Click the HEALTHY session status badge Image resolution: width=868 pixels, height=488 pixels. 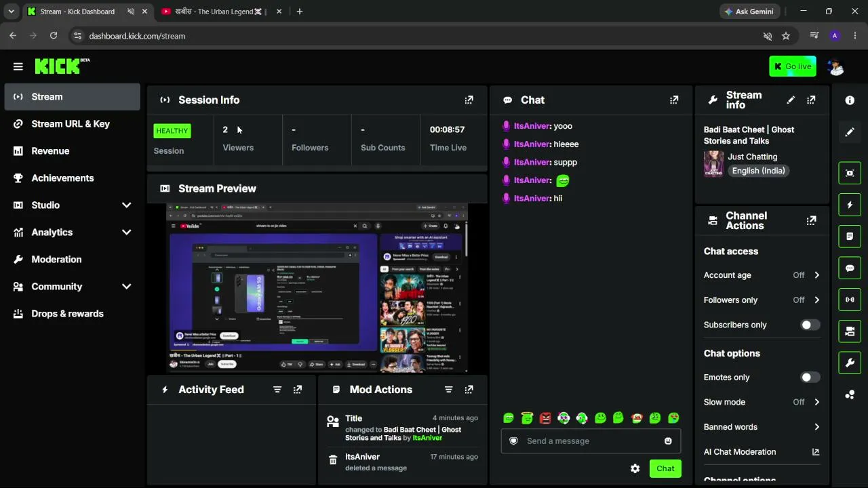[172, 131]
